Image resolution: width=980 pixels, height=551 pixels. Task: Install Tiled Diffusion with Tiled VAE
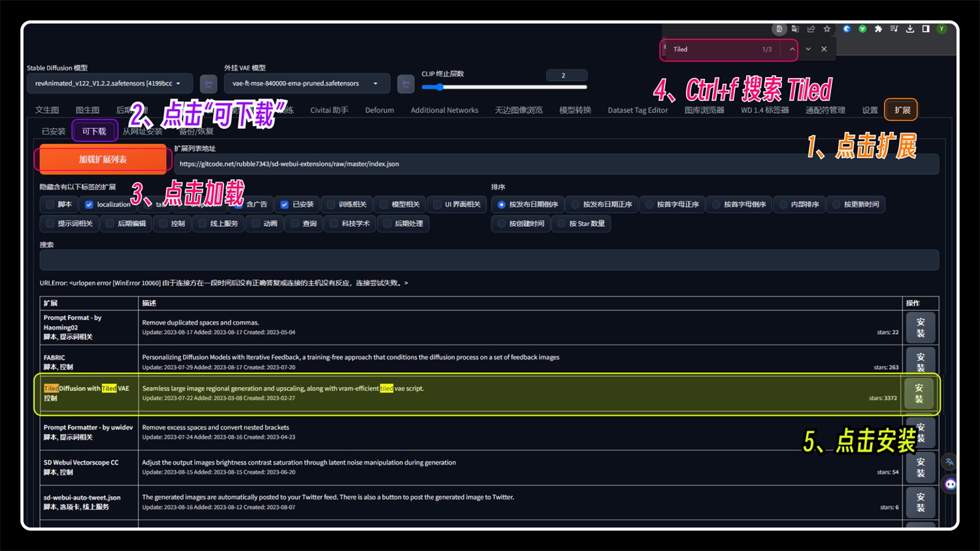(x=919, y=393)
